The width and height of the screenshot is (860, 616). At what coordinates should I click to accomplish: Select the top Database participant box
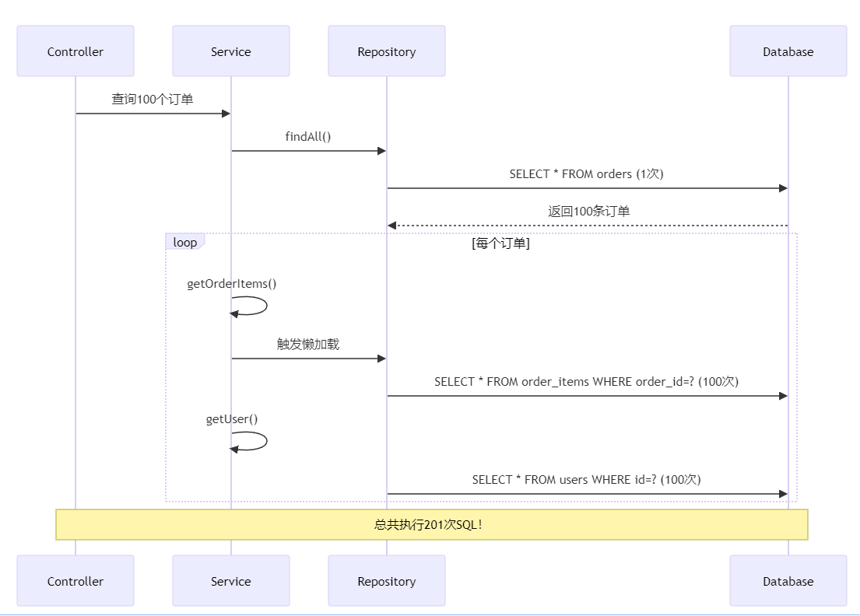(x=788, y=51)
